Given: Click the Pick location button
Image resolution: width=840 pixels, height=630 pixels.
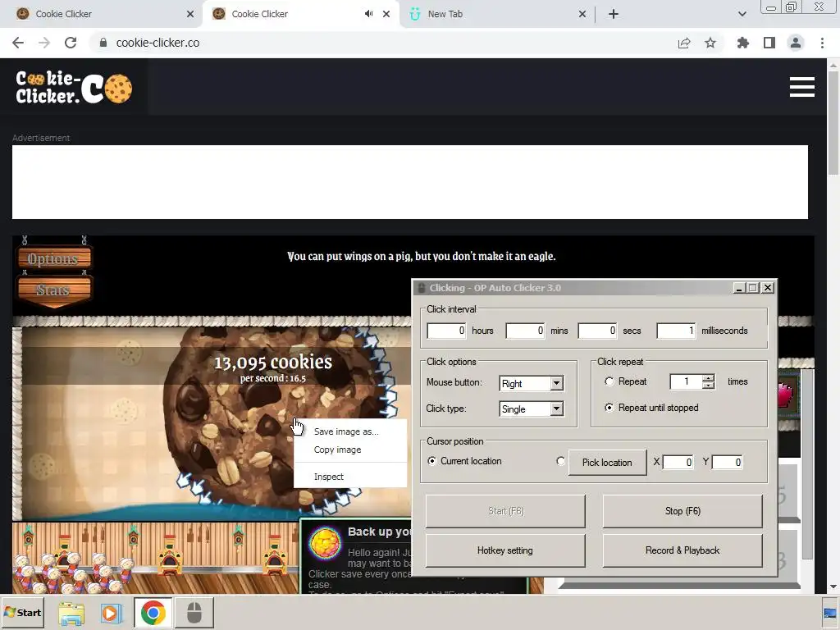Looking at the screenshot, I should tap(607, 463).
